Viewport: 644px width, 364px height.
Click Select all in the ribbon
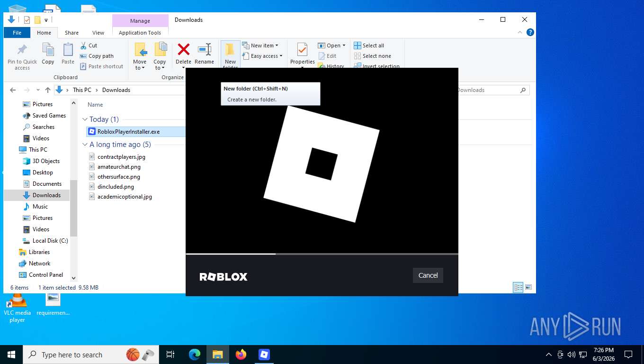[x=369, y=45]
